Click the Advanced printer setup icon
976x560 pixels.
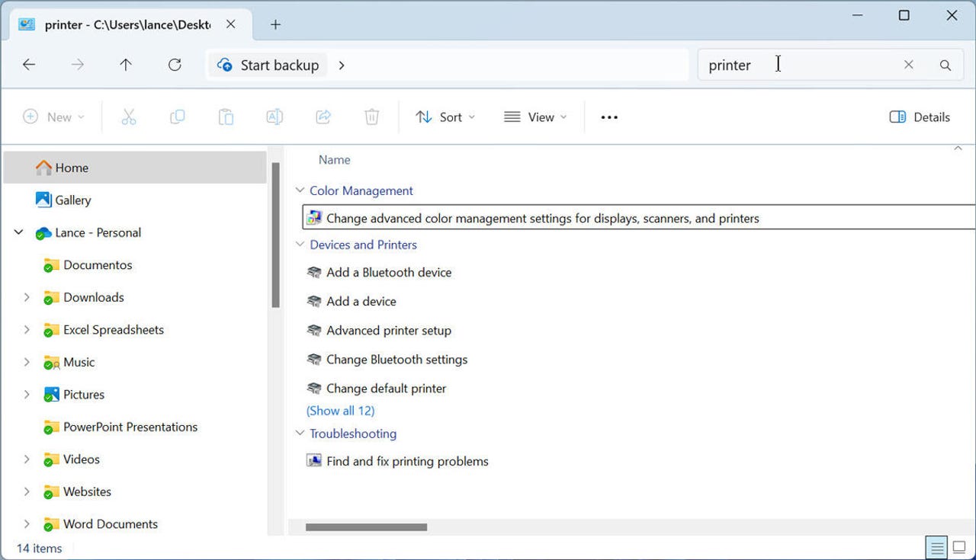(x=313, y=330)
